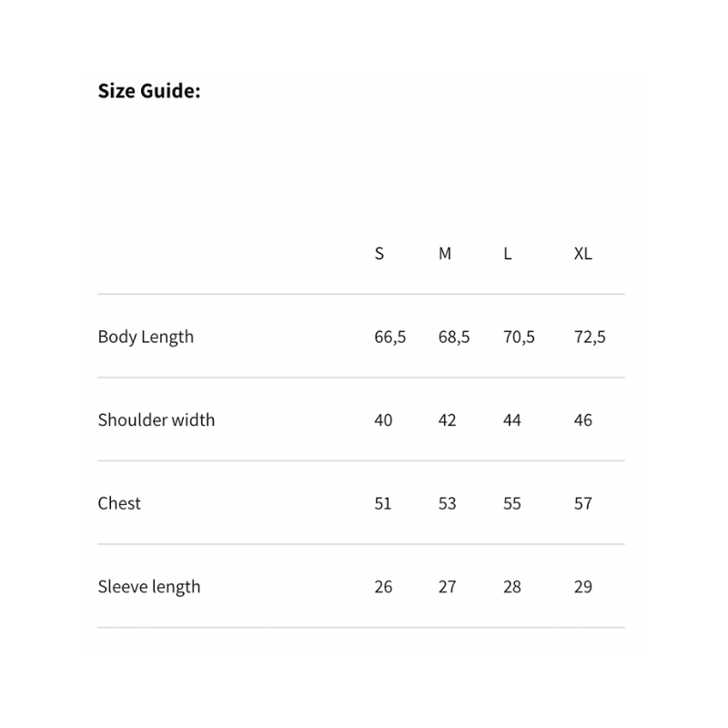The width and height of the screenshot is (728, 728).
Task: Click the Shoulder width value 44
Action: pos(512,420)
